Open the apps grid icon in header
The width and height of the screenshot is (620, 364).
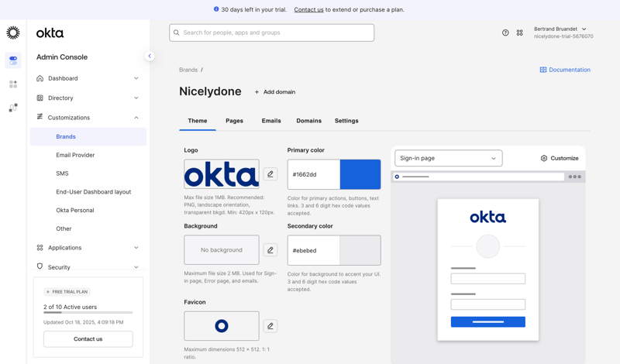(519, 33)
